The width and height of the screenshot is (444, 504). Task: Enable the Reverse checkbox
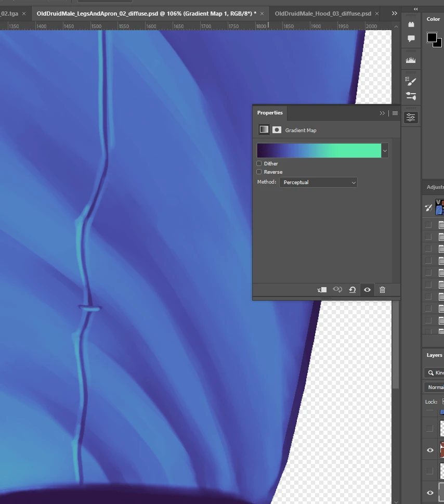coord(259,172)
